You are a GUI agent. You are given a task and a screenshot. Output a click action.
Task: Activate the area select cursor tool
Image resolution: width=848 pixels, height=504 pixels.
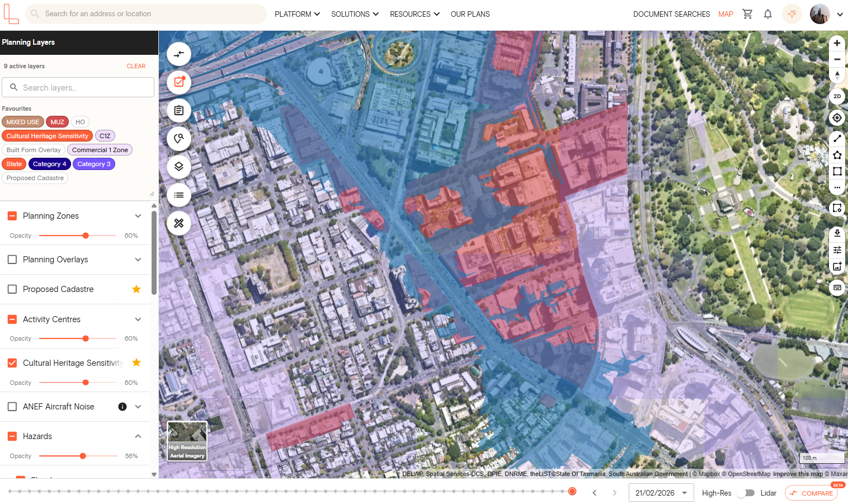click(837, 208)
